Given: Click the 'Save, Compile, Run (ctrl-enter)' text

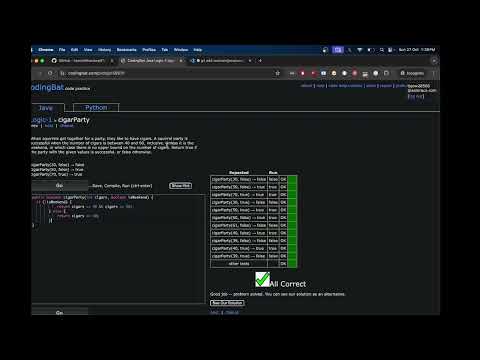Looking at the screenshot, I should pos(122,186).
